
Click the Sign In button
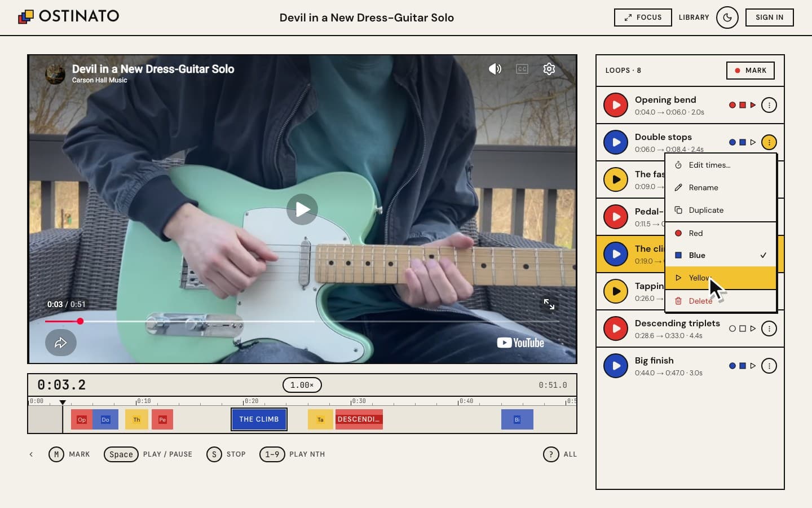(x=769, y=17)
